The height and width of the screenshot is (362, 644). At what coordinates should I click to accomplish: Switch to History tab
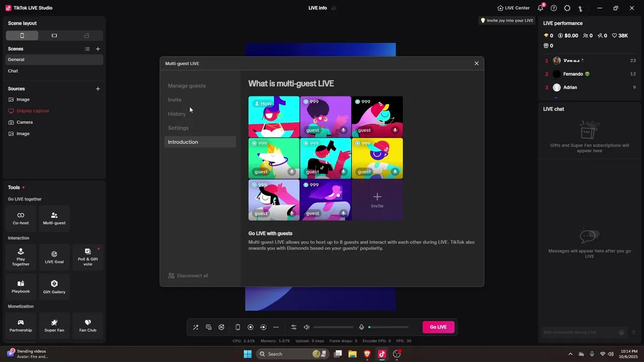(200, 114)
